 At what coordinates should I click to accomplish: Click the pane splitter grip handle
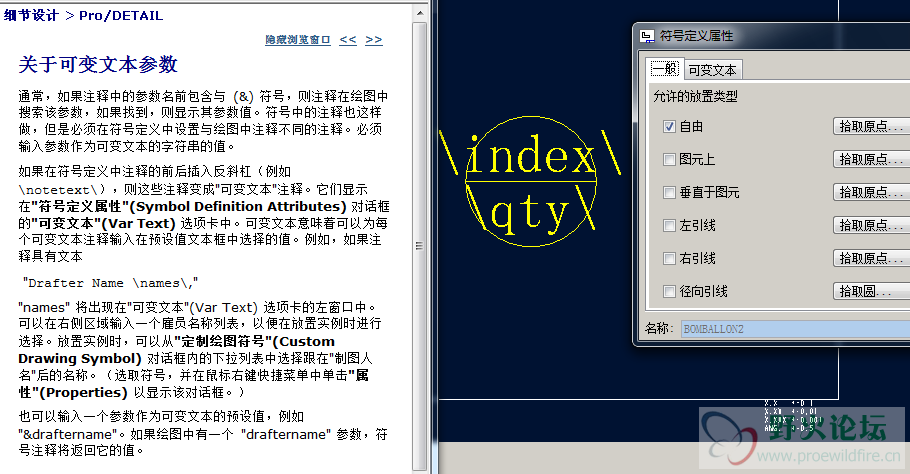click(419, 246)
